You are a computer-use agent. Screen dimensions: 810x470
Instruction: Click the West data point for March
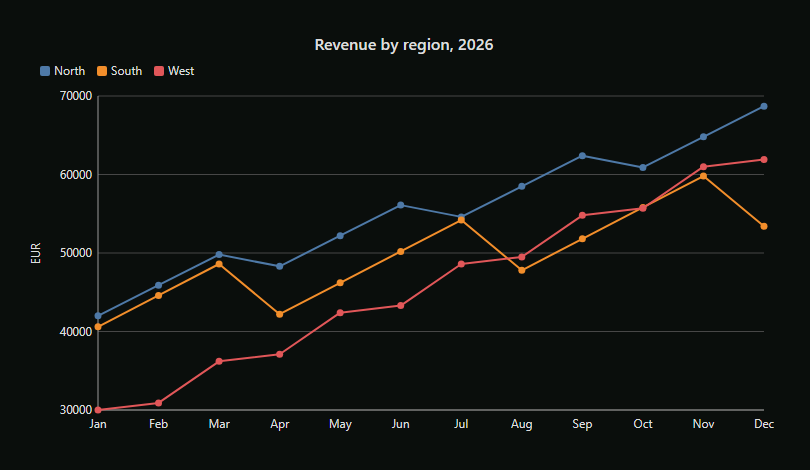(219, 362)
